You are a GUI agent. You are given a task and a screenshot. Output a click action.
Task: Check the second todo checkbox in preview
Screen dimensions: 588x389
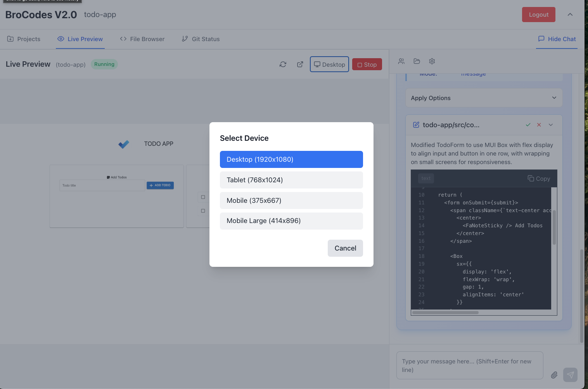tap(203, 211)
